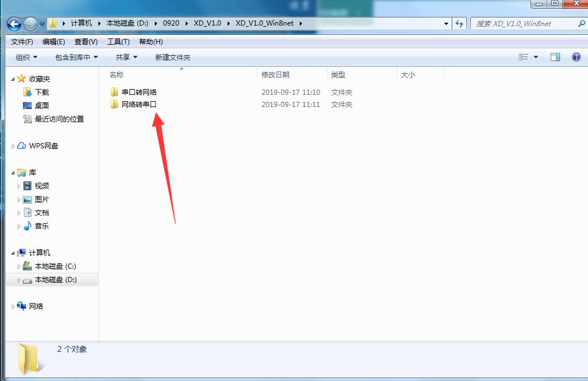
Task: Open 网络 in navigation pane
Action: point(30,307)
